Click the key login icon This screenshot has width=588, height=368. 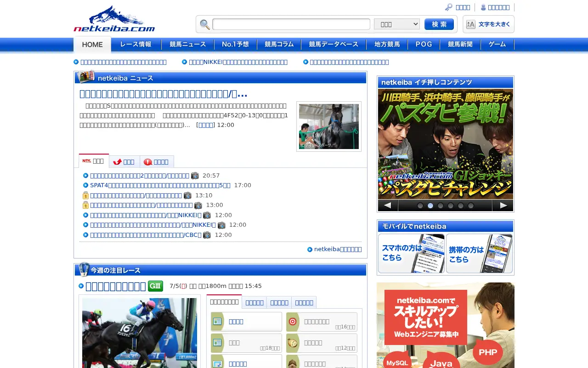pyautogui.click(x=449, y=7)
